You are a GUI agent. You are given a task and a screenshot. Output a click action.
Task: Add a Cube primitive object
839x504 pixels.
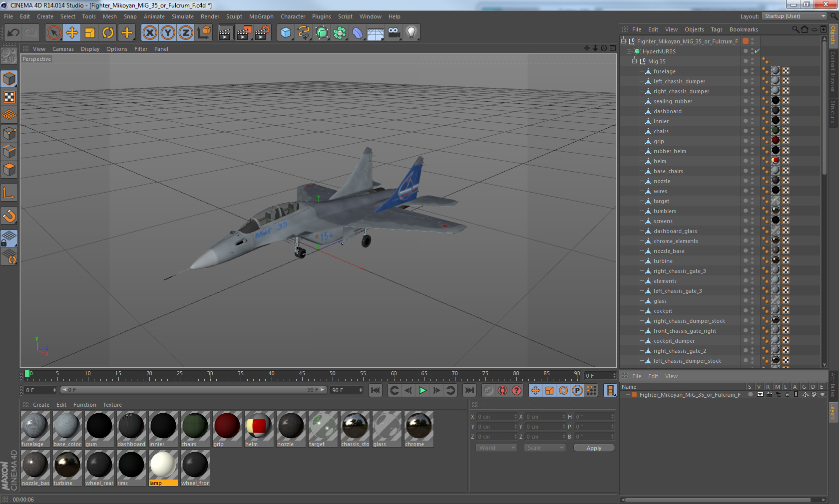tap(286, 33)
